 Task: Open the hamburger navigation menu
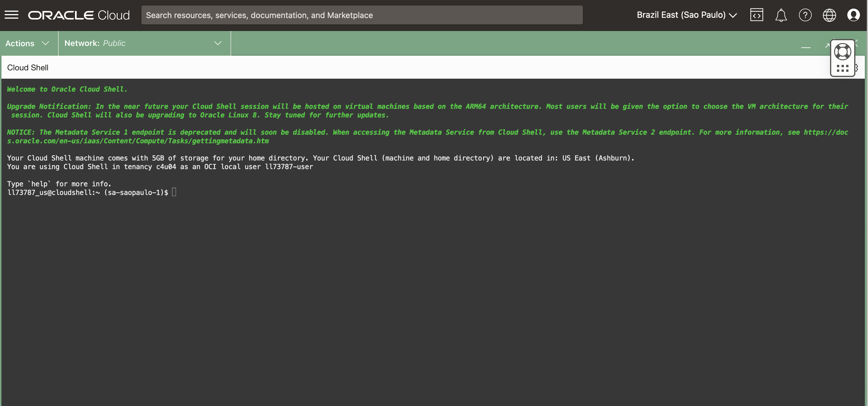11,15
